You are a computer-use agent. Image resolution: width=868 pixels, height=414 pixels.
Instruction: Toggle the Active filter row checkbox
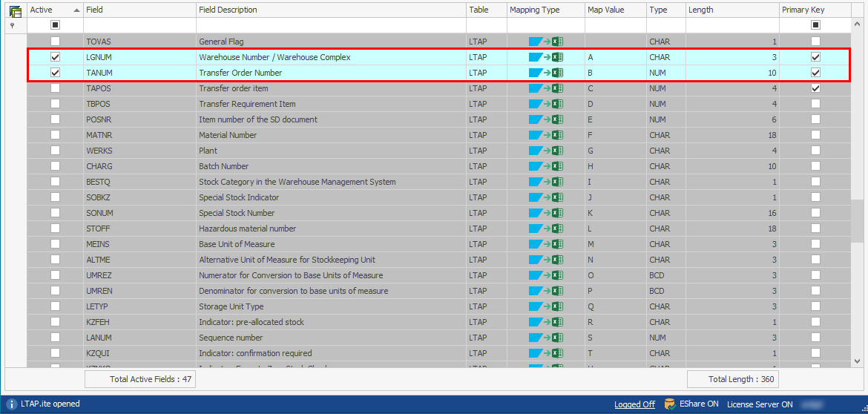pos(55,25)
